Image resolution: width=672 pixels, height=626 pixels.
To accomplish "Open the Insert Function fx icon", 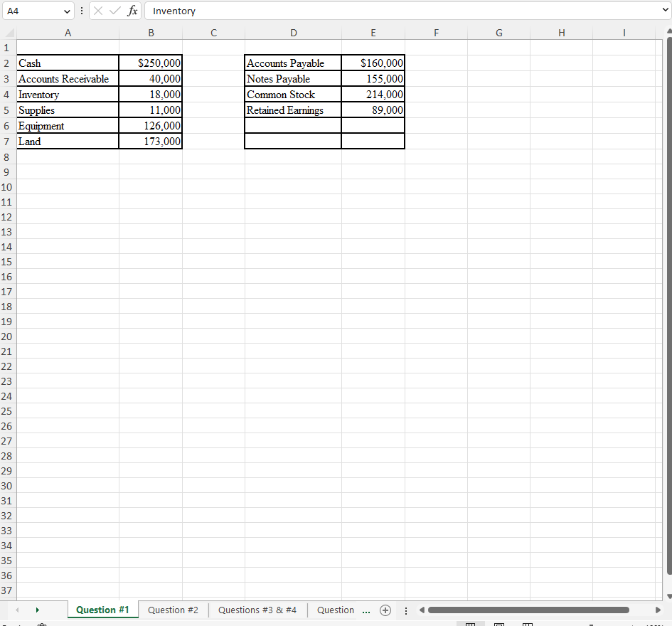I will pos(132,11).
